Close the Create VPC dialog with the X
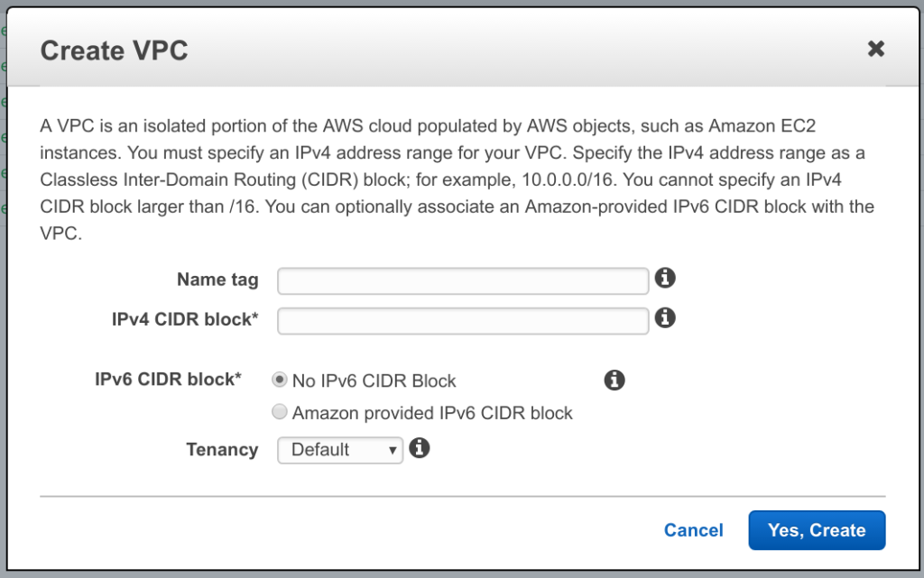924x578 pixels. (x=875, y=49)
